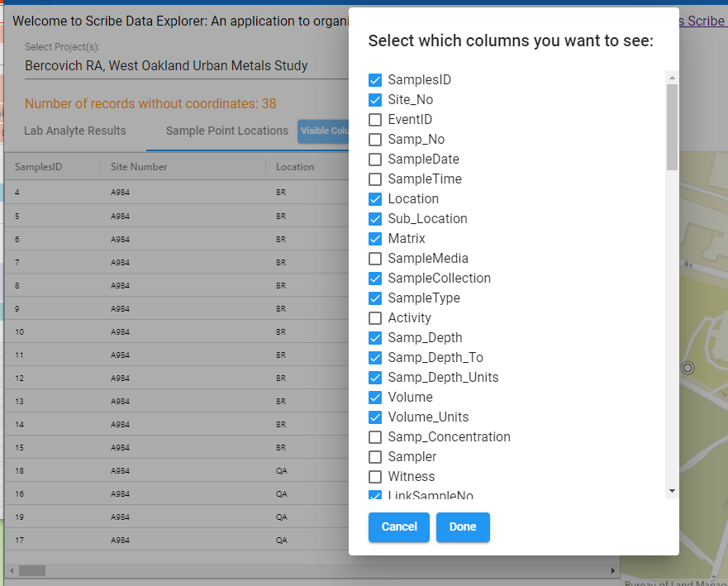Screen dimensions: 728x586
Task: Open the Select Project(s) dropdown
Action: tap(187, 66)
